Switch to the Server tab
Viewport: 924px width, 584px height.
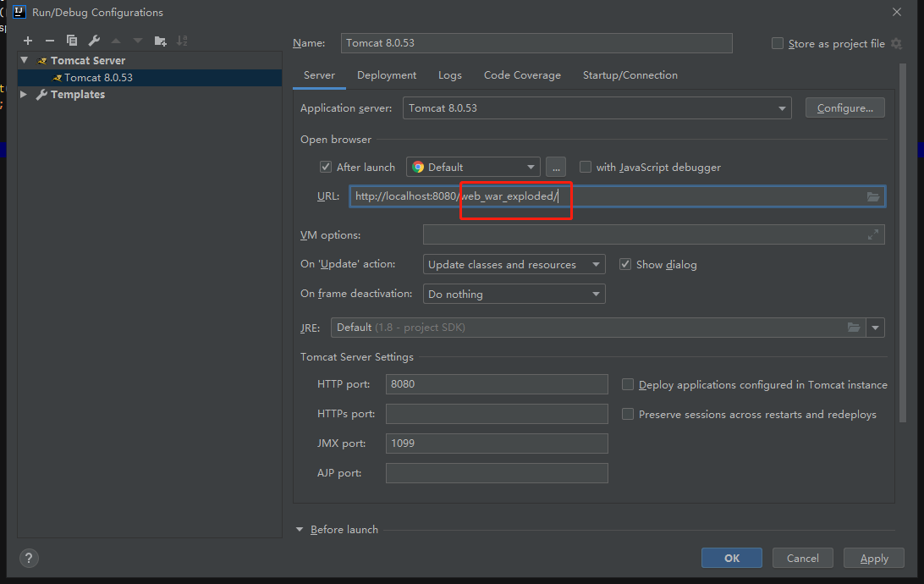click(319, 75)
